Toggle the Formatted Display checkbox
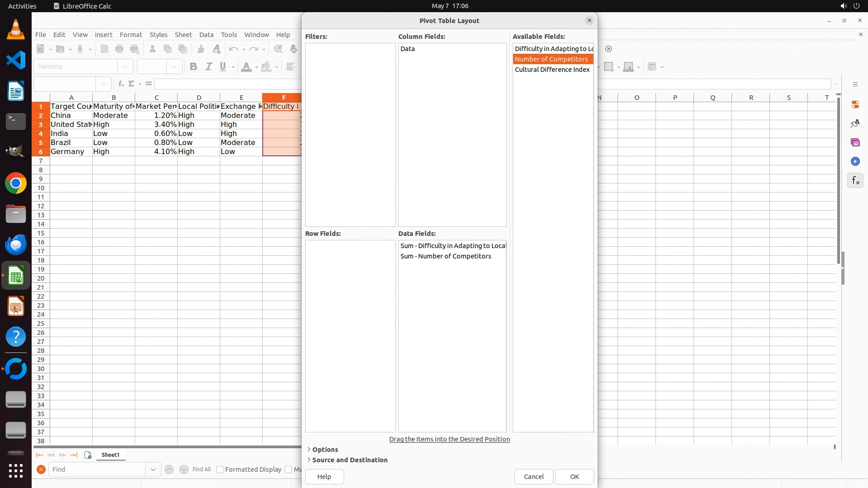This screenshot has height=488, width=868. click(x=220, y=469)
